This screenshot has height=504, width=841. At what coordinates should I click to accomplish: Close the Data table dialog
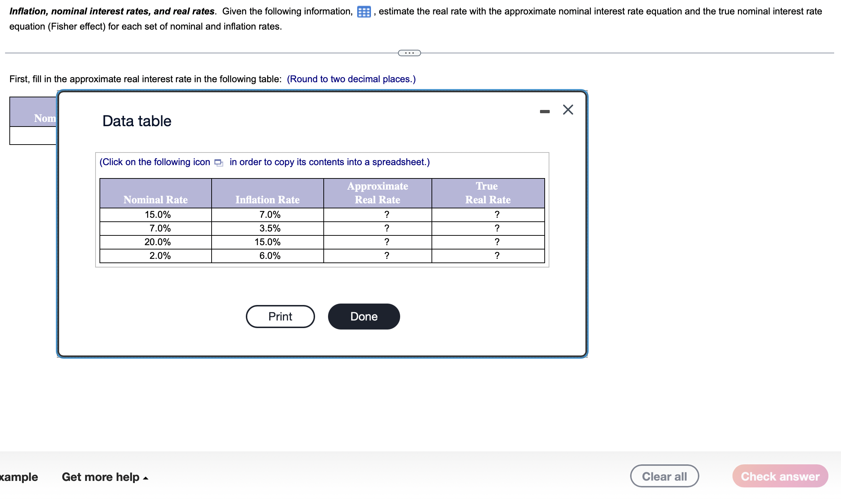click(x=568, y=110)
